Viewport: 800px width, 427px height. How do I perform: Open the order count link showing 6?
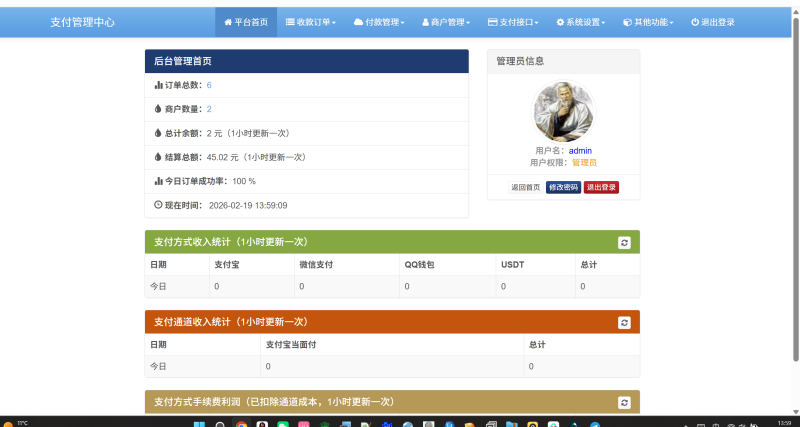click(x=209, y=85)
